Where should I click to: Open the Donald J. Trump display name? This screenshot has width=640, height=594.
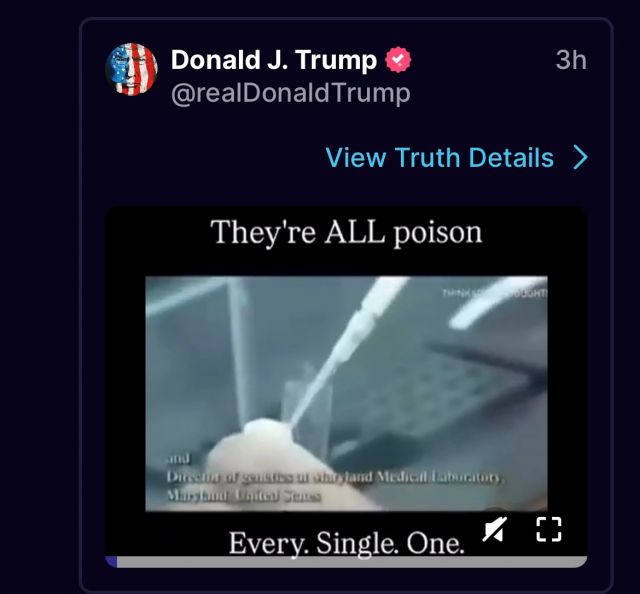pyautogui.click(x=273, y=60)
